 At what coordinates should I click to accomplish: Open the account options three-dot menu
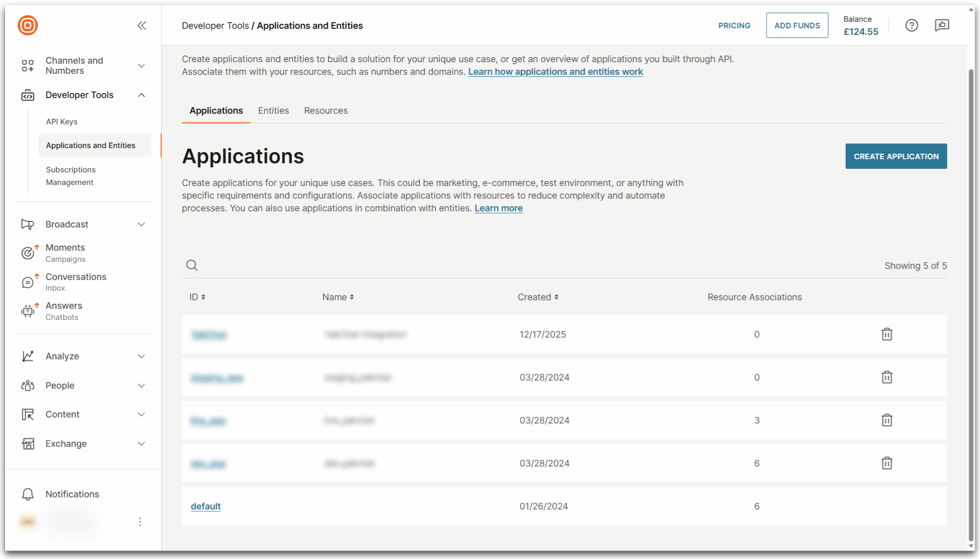(x=140, y=522)
